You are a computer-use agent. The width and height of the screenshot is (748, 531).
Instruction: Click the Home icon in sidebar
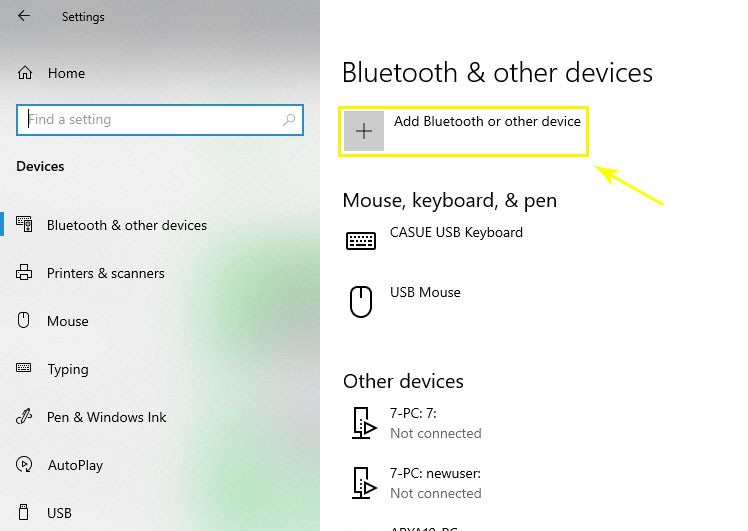25,73
